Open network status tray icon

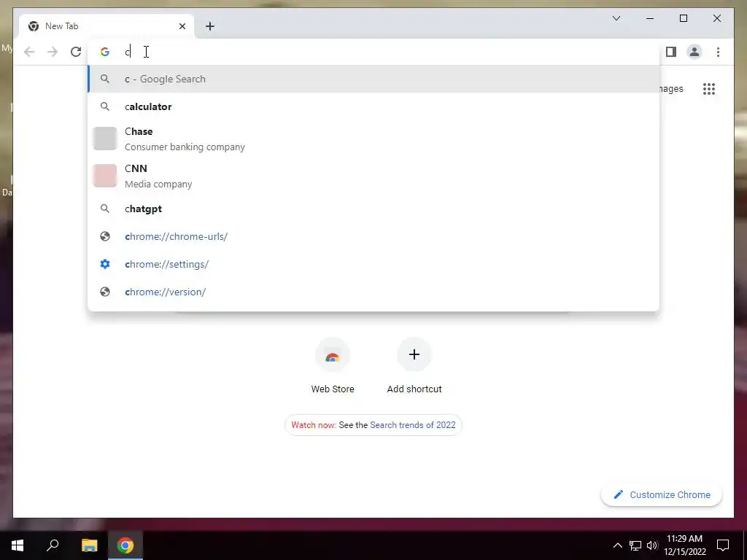pos(635,545)
